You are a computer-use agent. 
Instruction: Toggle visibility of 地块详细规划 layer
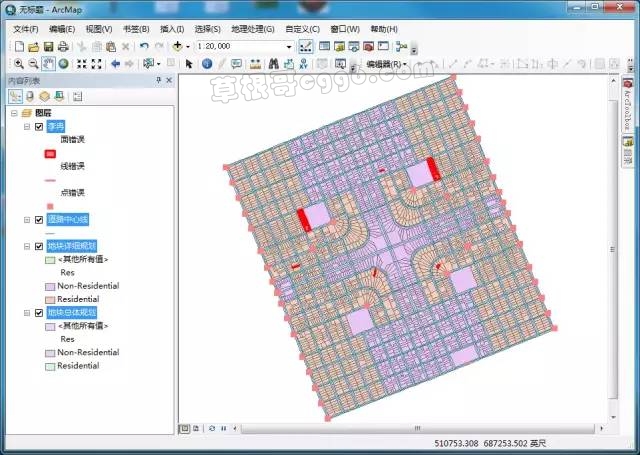39,246
